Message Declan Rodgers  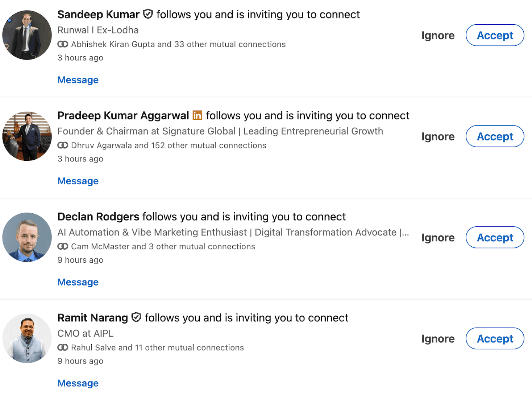click(78, 282)
